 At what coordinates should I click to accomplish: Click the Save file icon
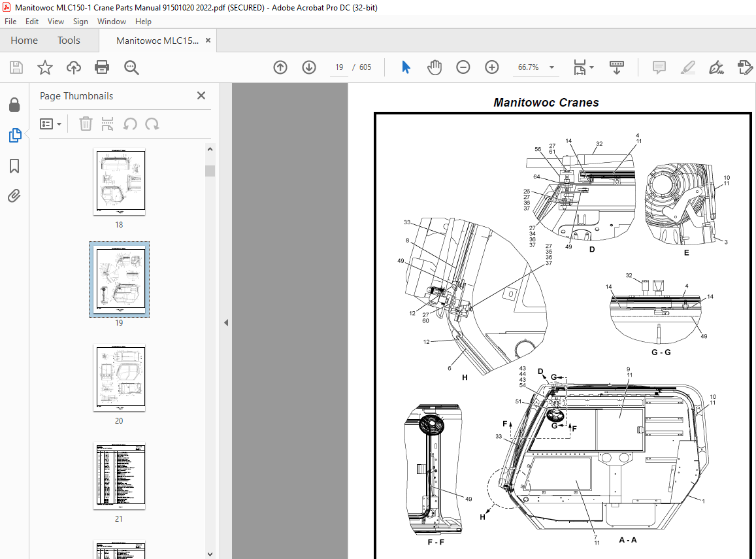16,67
